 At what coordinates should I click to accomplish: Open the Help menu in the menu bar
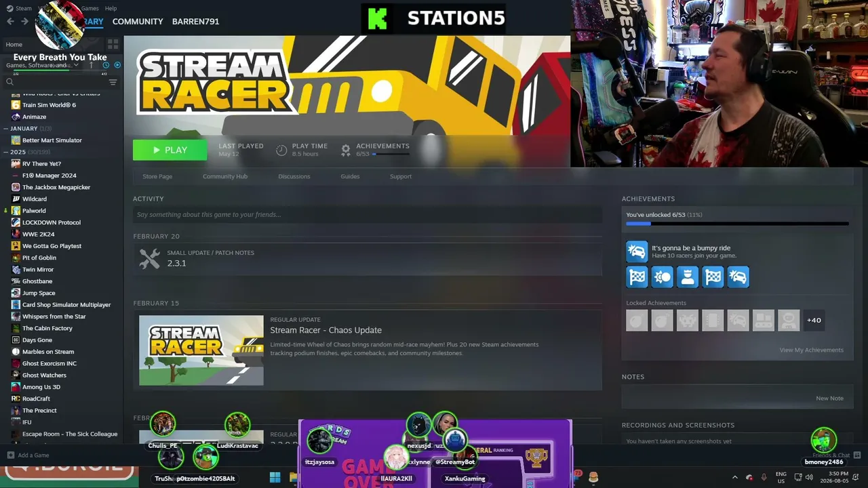pyautogui.click(x=111, y=8)
